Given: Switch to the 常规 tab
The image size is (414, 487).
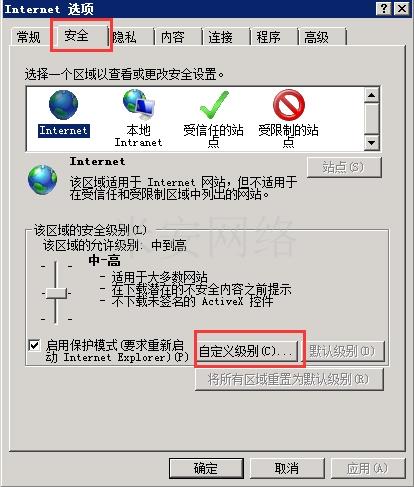Looking at the screenshot, I should tap(29, 37).
